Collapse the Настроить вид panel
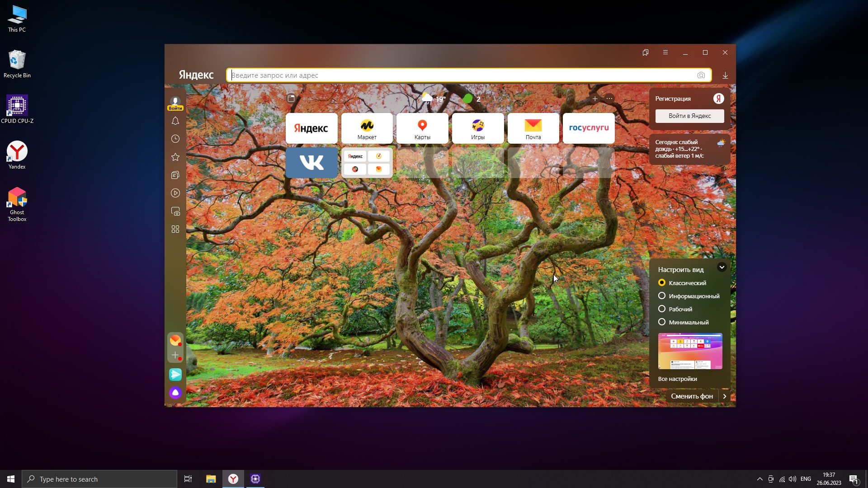The width and height of the screenshot is (868, 488). pos(722,267)
